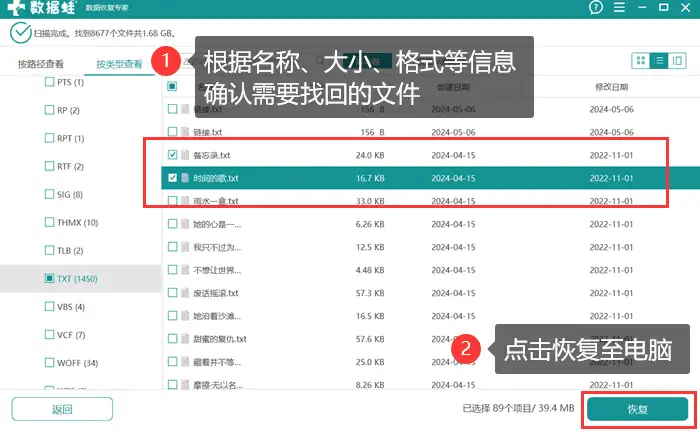Tick the SIG (8) file type checkbox
The image size is (700, 435).
click(50, 194)
